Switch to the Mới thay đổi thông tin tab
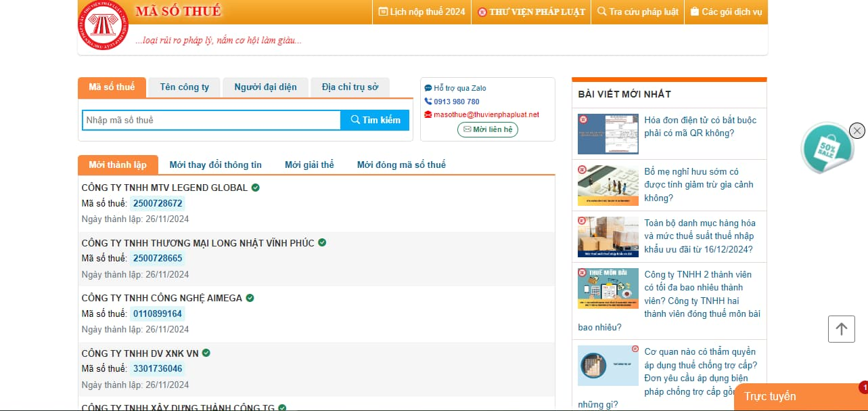This screenshot has height=411, width=868. pos(215,165)
